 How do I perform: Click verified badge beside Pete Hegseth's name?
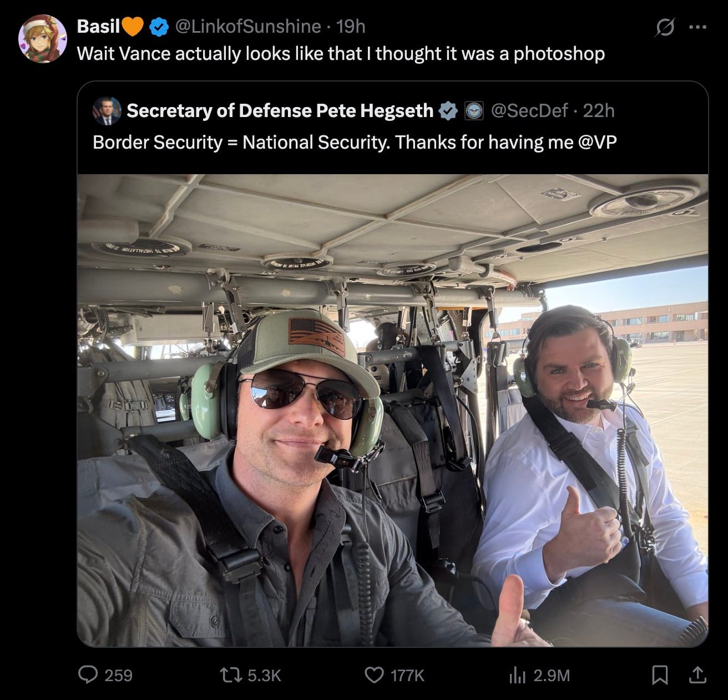[x=448, y=111]
